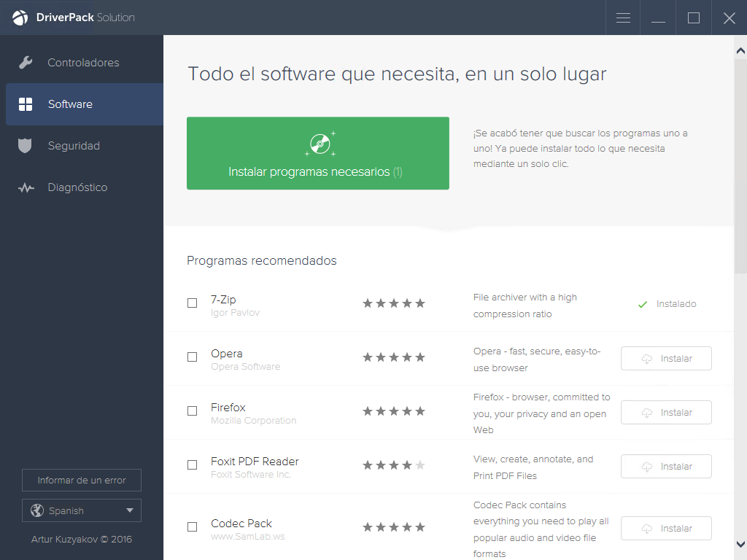
Task: Maximize the DriverPack window
Action: click(x=694, y=17)
